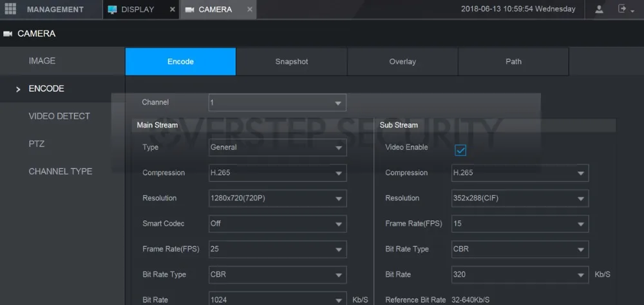Select the Snapshot tab
644x305 pixels.
click(292, 62)
